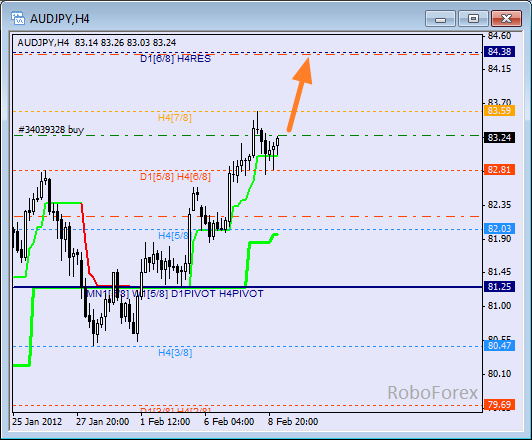Maximize the AUDJPY,H4 chart window
The height and width of the screenshot is (440, 532).
[473, 18]
